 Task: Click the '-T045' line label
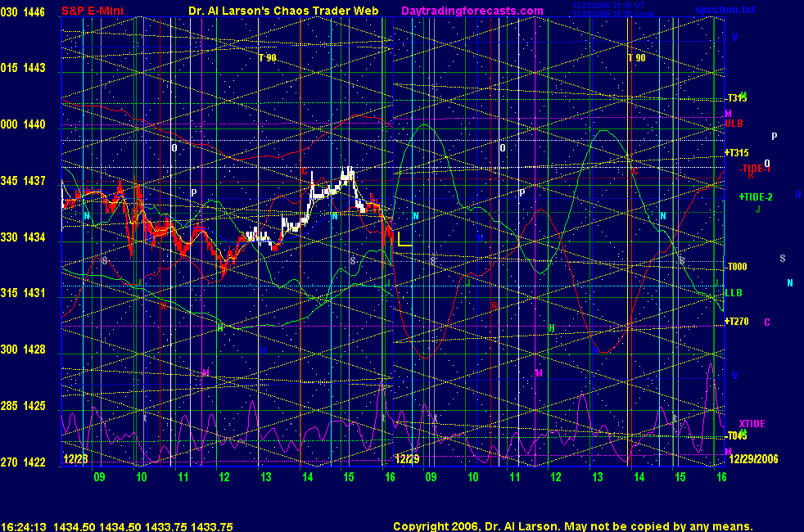[x=736, y=435]
